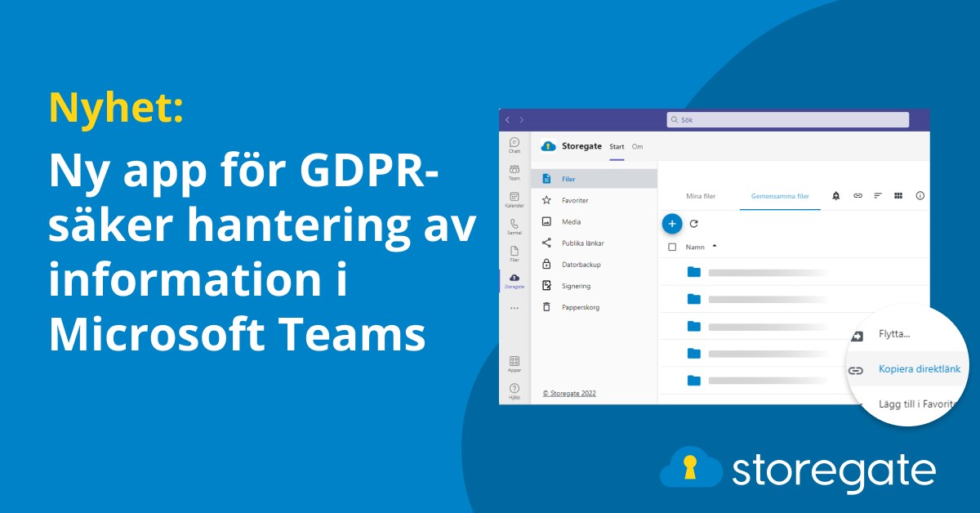Switch to the Start tab
The image size is (980, 513).
point(617,147)
